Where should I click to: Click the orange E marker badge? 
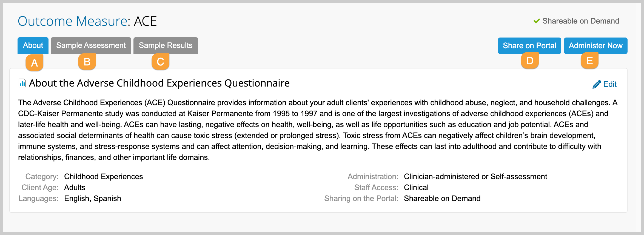(x=589, y=61)
